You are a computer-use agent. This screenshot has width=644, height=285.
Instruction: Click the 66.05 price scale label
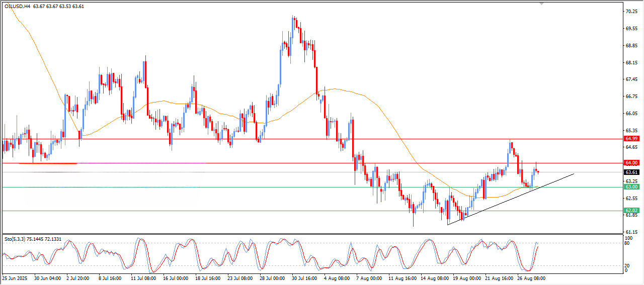tap(631, 114)
